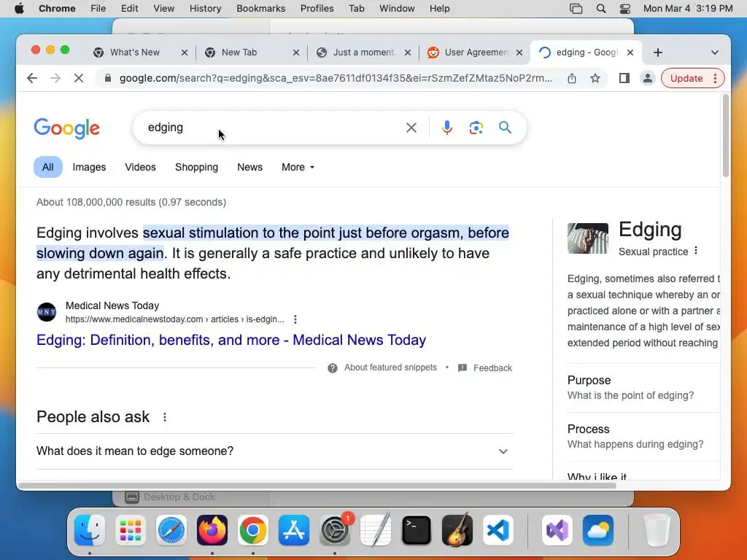Open the Chrome profile icon
The width and height of the screenshot is (747, 560).
click(x=648, y=78)
